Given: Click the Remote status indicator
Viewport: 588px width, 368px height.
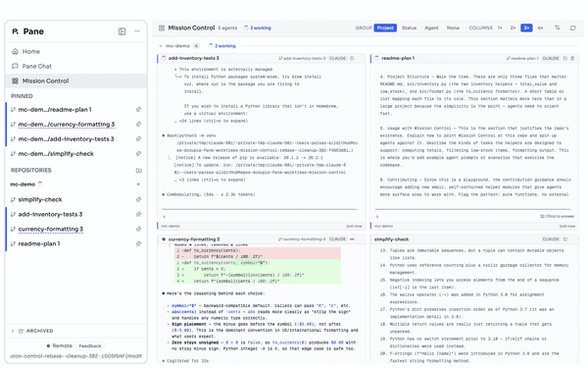Looking at the screenshot, I should click(59, 345).
